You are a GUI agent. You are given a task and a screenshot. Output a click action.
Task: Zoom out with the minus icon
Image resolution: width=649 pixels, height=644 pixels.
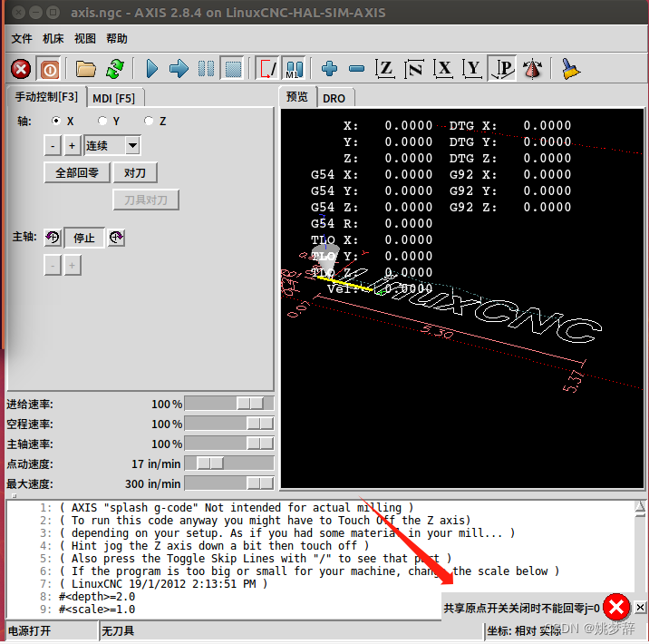click(356, 69)
